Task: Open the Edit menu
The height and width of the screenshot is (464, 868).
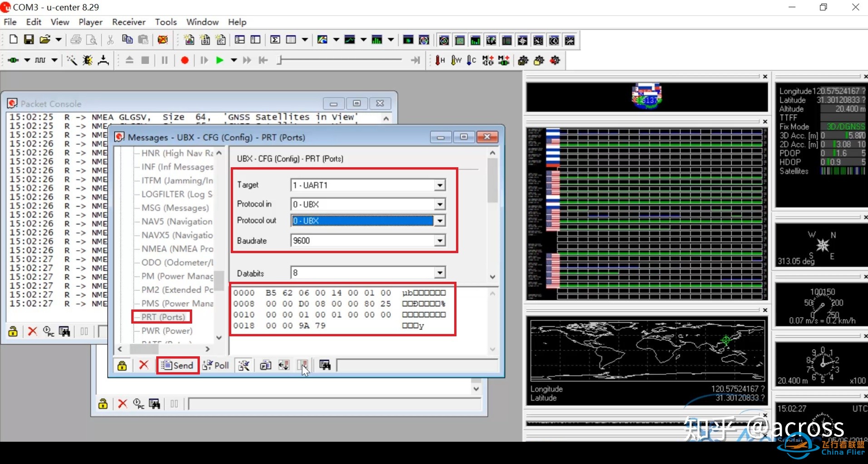Action: tap(34, 22)
